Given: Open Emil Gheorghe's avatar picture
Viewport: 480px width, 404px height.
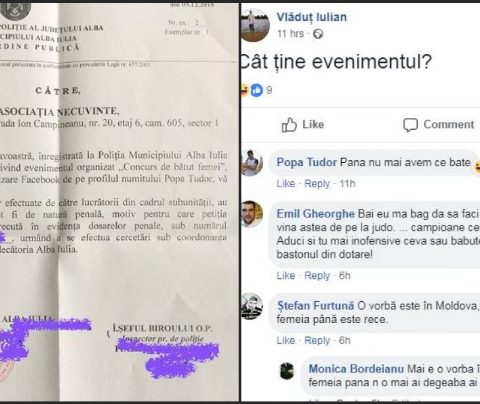Looking at the screenshot, I should pyautogui.click(x=252, y=214).
